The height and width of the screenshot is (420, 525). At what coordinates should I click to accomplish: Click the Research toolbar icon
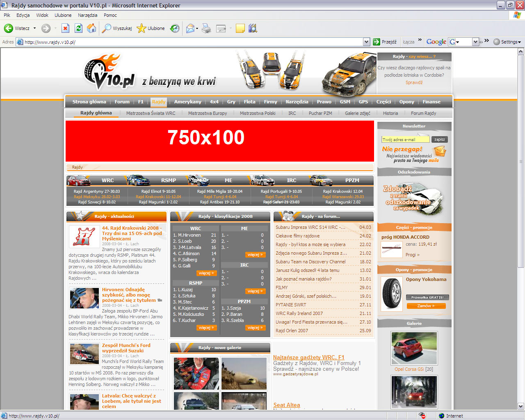click(253, 28)
